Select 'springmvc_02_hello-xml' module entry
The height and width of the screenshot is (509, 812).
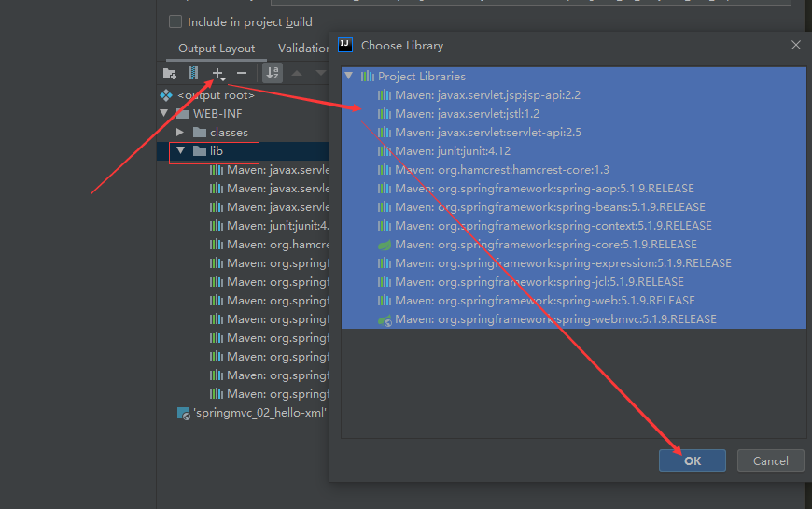pyautogui.click(x=260, y=413)
